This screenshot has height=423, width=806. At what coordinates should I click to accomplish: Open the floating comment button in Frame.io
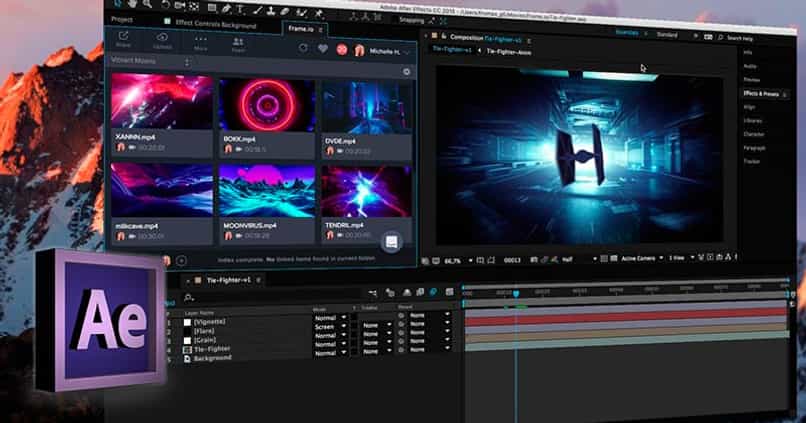[392, 242]
